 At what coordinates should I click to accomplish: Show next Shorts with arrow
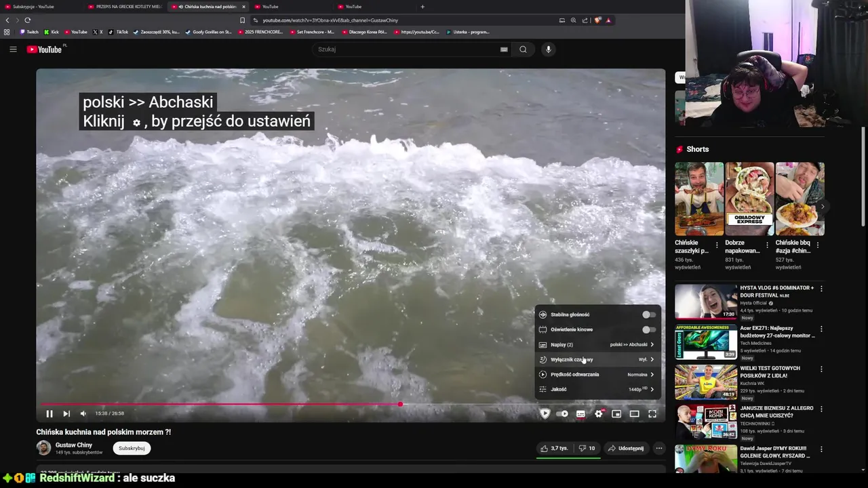tap(823, 207)
